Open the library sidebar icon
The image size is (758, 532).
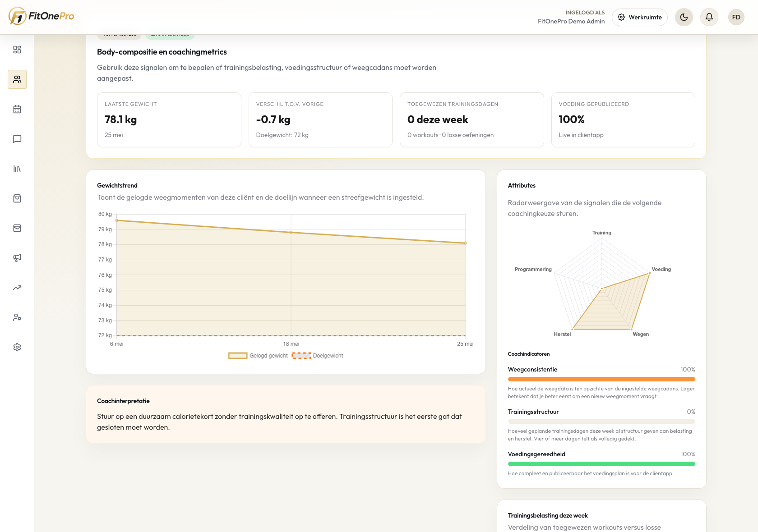click(x=17, y=169)
